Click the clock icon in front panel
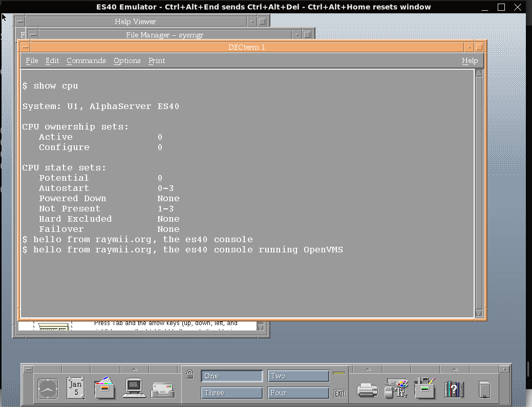Screen dimensions: 532x407 coord(48,389)
